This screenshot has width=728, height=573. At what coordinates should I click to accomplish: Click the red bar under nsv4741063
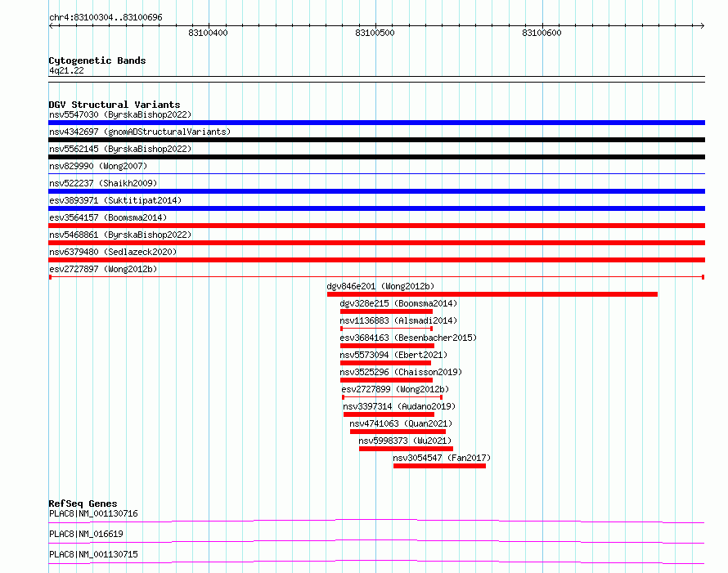[x=398, y=432]
